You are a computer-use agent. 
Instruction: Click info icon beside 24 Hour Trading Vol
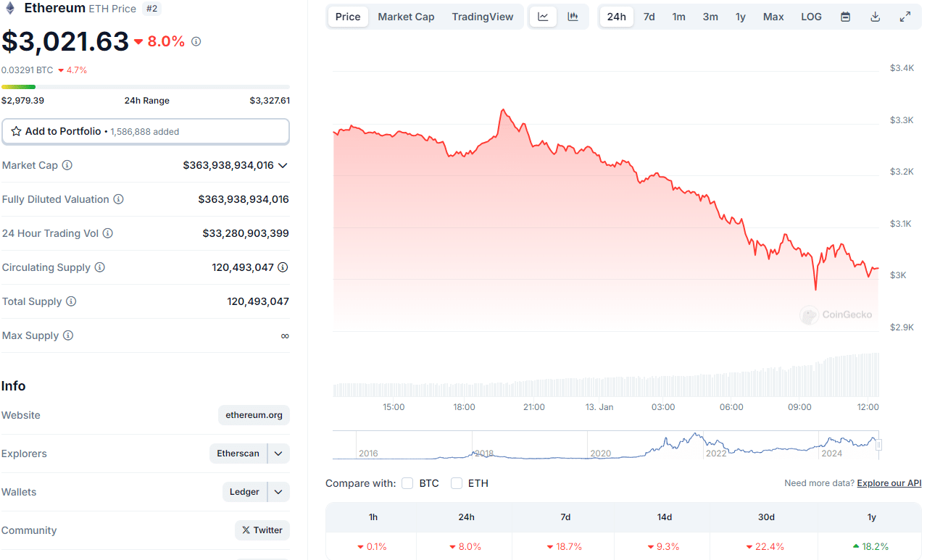tap(108, 233)
